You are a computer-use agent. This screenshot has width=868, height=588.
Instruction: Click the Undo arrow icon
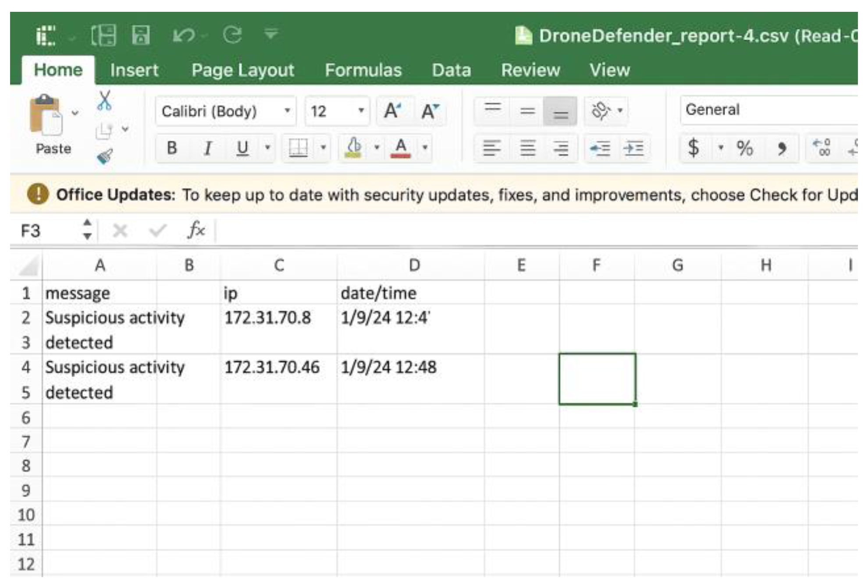(183, 35)
